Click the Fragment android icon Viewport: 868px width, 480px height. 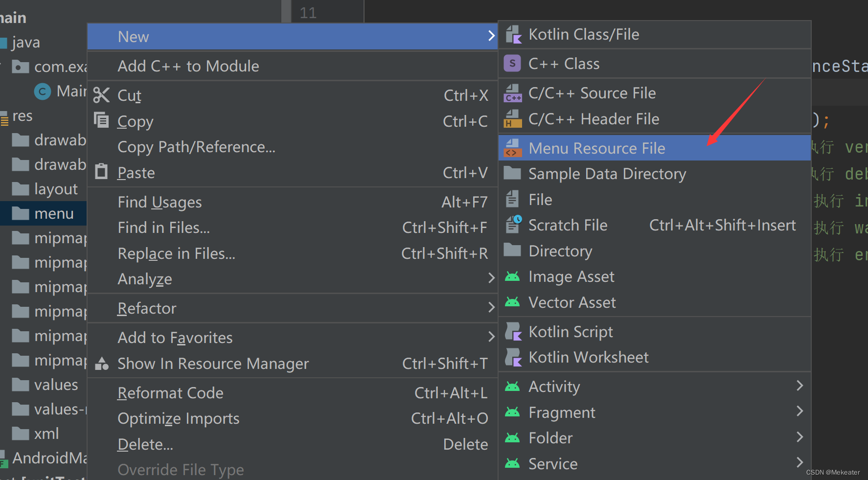512,412
